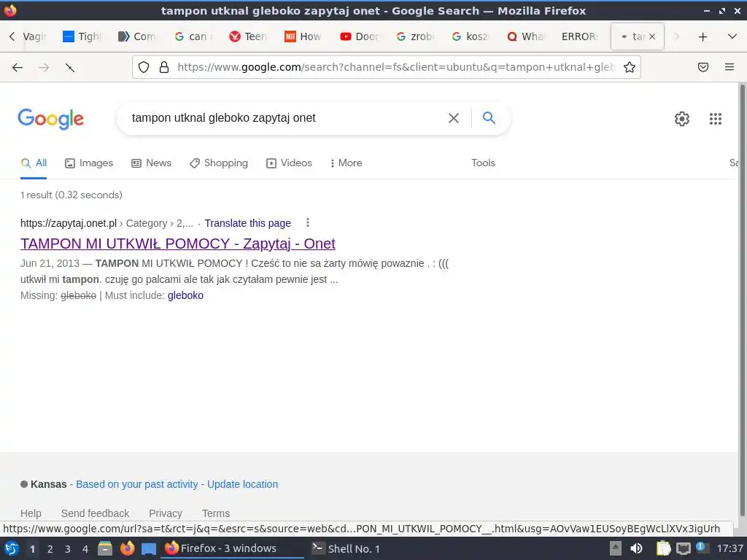Open the Google apps grid
Viewport: 747px width, 560px height.
(x=716, y=119)
